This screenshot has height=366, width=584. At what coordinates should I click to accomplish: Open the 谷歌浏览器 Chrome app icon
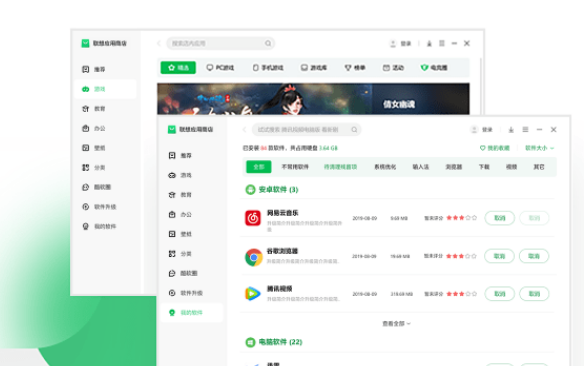pos(253,257)
